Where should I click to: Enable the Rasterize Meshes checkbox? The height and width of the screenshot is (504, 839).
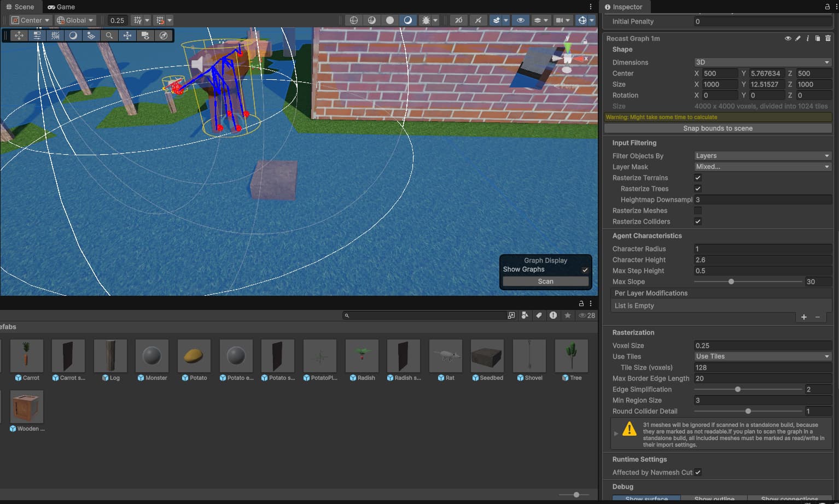click(x=698, y=210)
